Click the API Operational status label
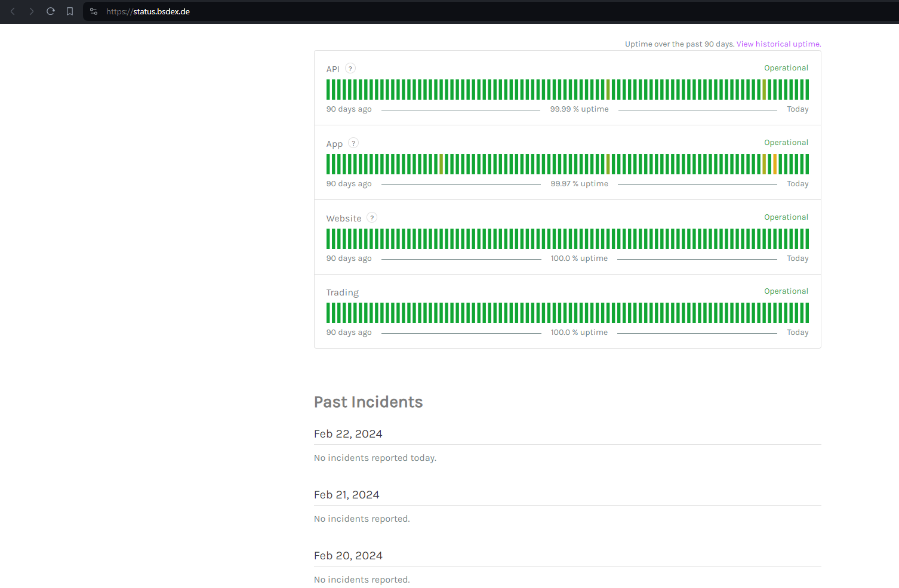The height and width of the screenshot is (588, 899). point(786,68)
